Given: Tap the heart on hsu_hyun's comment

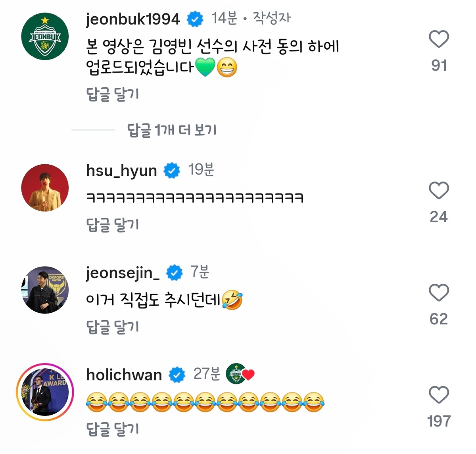Looking at the screenshot, I should [x=439, y=190].
